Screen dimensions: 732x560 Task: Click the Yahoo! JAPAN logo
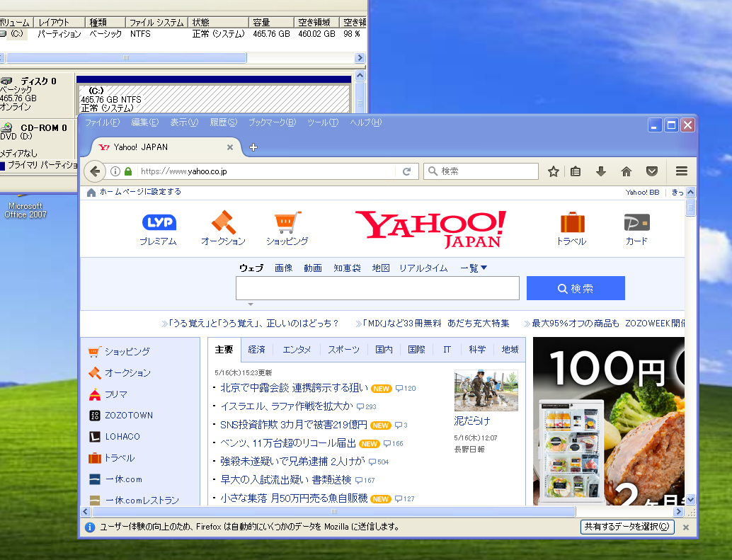pos(430,229)
